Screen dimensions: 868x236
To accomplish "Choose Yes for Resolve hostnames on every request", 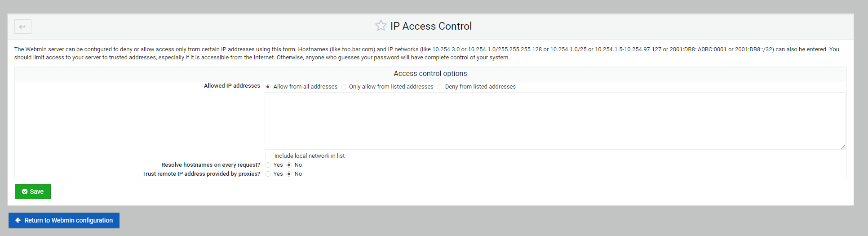I will pos(268,165).
